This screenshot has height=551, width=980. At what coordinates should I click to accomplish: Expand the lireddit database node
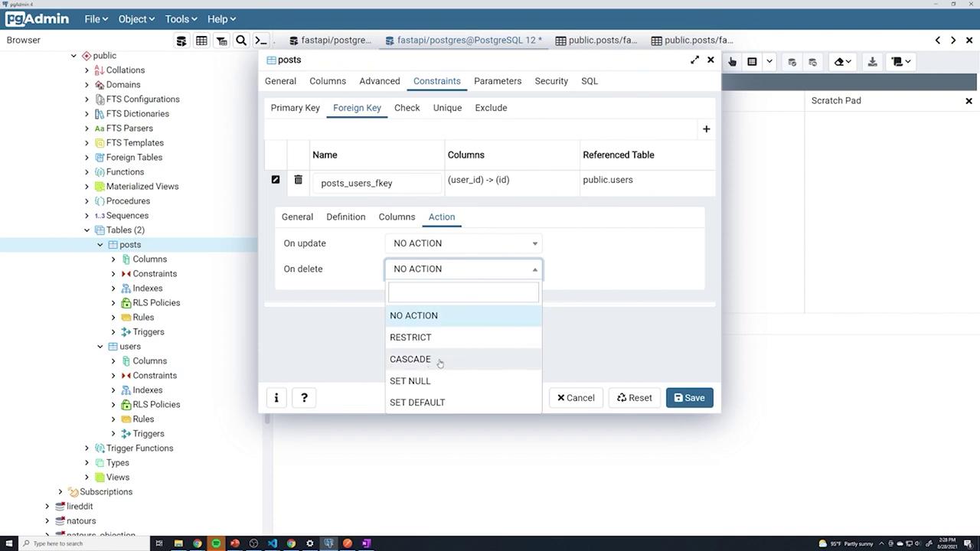point(47,507)
